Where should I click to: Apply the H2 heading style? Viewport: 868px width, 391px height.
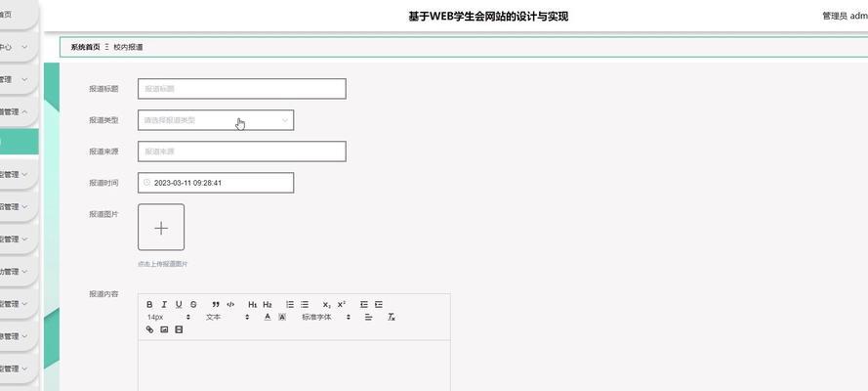coord(268,305)
